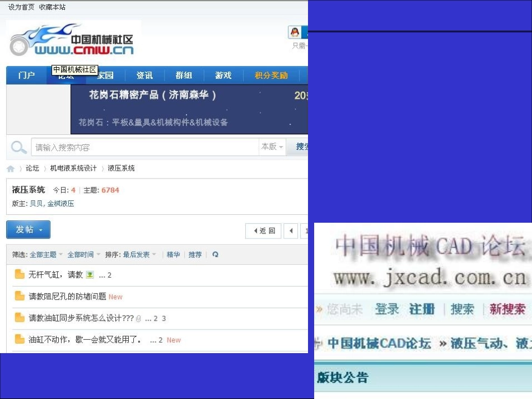The image size is (532, 399).
Task: Click folder icon beside 油缸不动作 thread
Action: click(20, 339)
